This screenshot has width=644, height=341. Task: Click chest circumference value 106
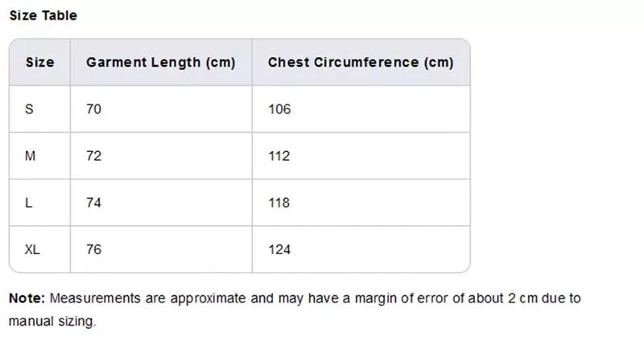pos(279,109)
